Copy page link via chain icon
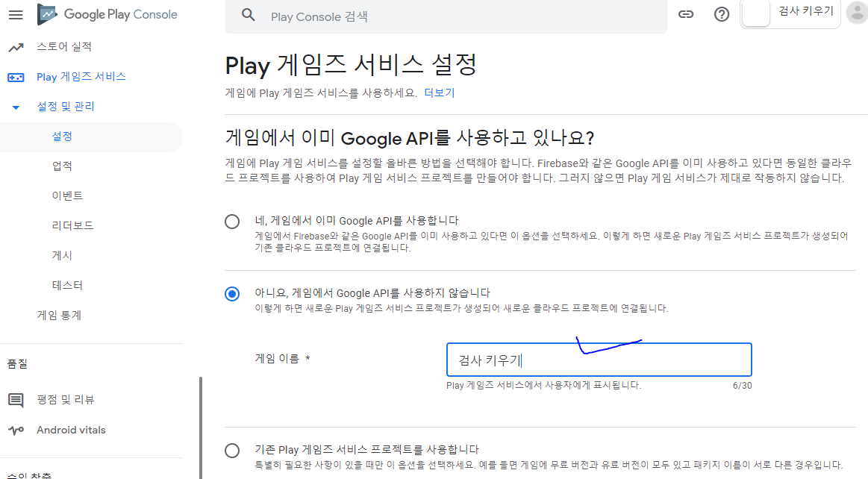The height and width of the screenshot is (479, 868). click(x=686, y=14)
